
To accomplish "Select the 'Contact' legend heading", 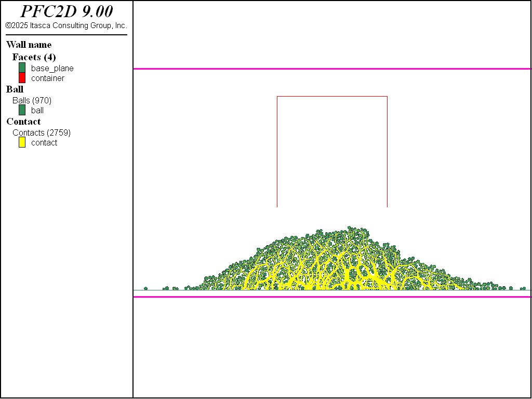I will click(x=23, y=122).
